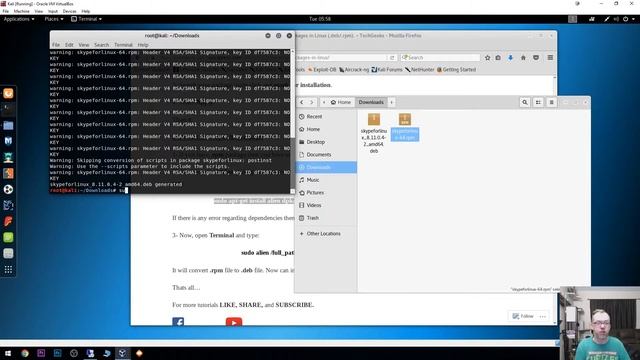This screenshot has height=360, width=640.
Task: Reload page via Firefox address bar button
Action: coord(392,58)
